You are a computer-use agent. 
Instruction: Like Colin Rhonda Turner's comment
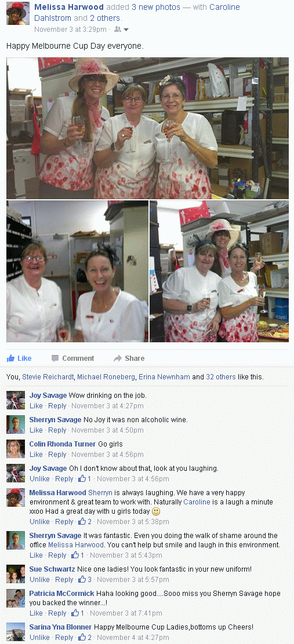pos(36,454)
